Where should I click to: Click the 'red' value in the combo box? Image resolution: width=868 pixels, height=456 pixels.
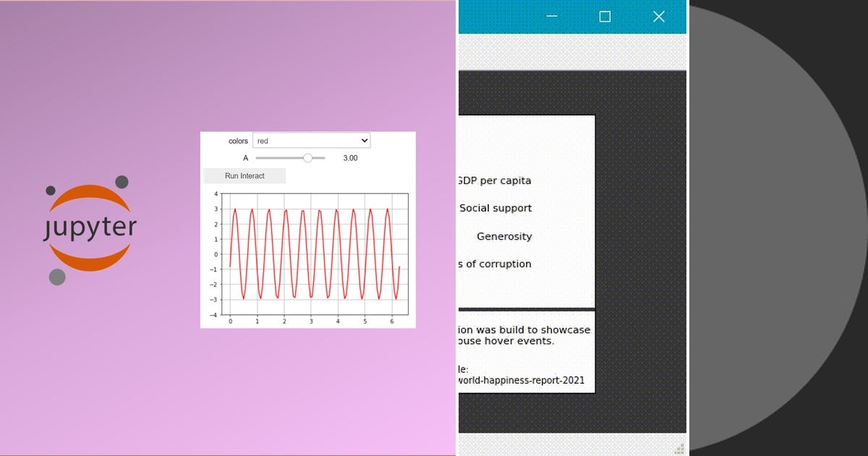[x=264, y=140]
